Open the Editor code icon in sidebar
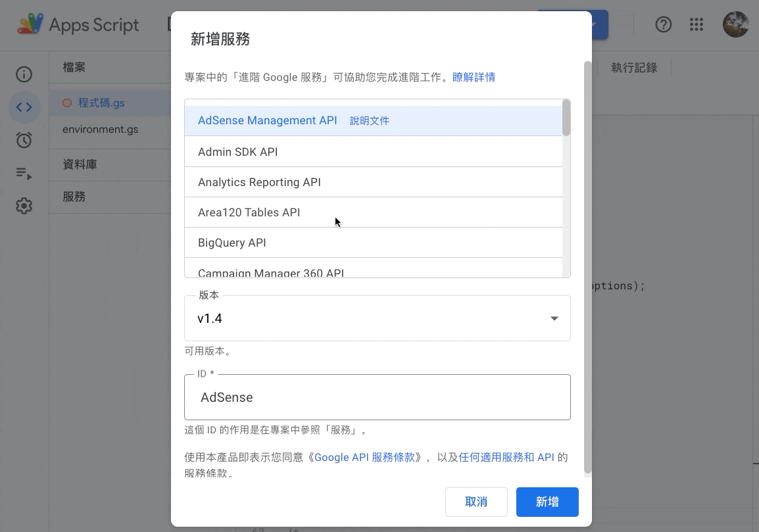 pyautogui.click(x=24, y=107)
